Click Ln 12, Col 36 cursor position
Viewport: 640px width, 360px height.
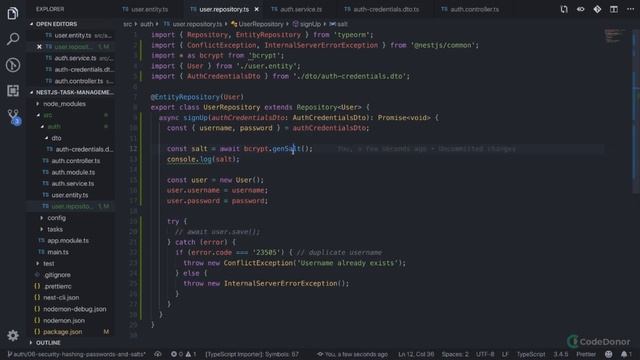point(416,354)
